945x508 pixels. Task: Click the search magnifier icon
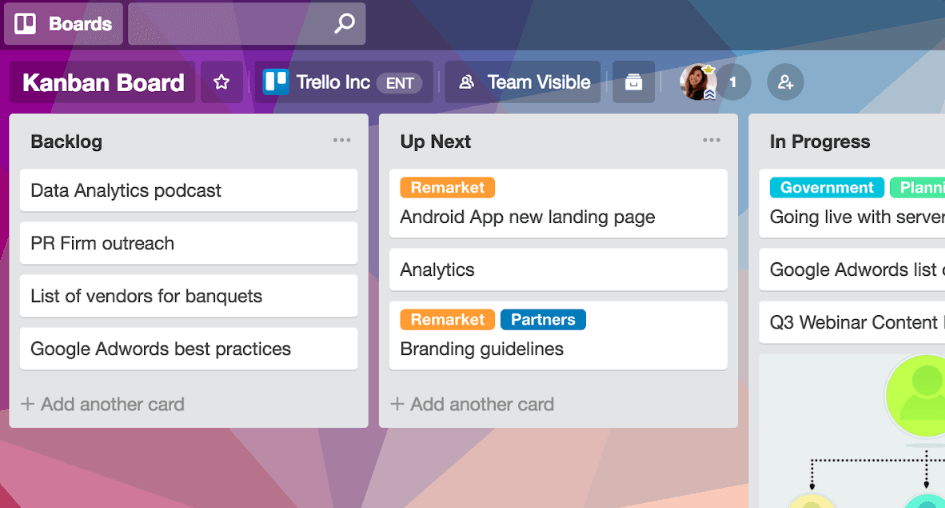point(345,24)
